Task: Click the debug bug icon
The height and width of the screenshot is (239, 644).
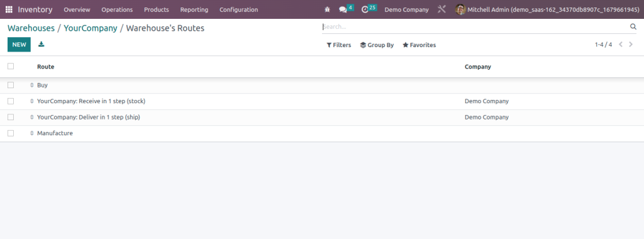Action: [x=327, y=9]
